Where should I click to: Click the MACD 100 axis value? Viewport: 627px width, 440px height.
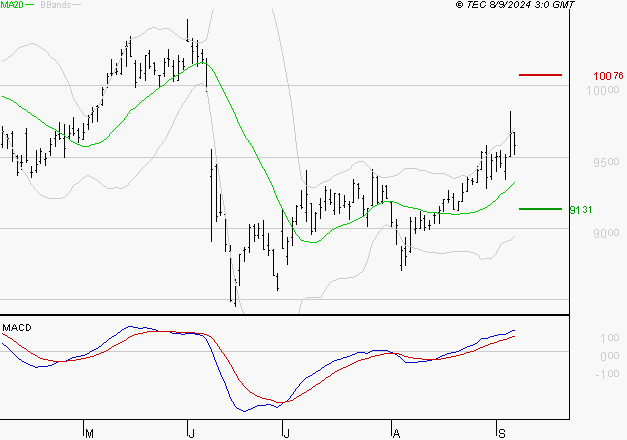tap(610, 338)
